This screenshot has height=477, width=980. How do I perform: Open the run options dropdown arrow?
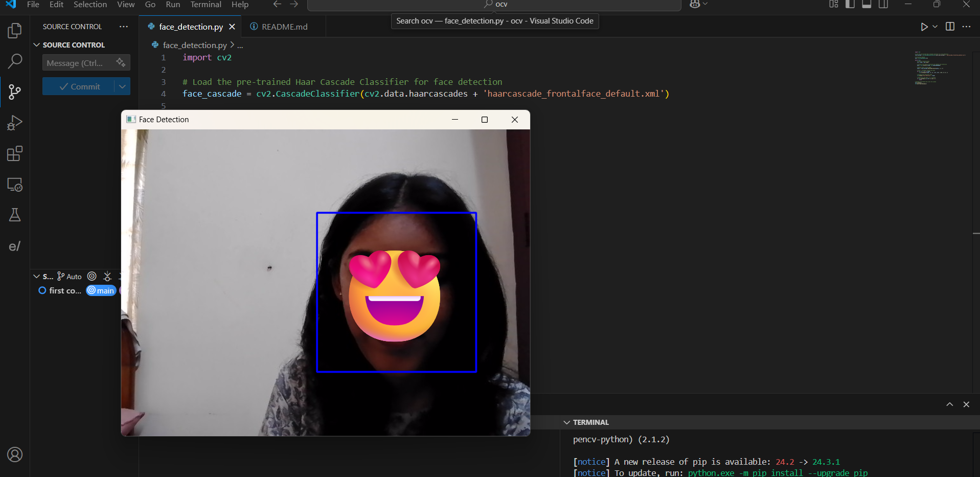click(935, 27)
